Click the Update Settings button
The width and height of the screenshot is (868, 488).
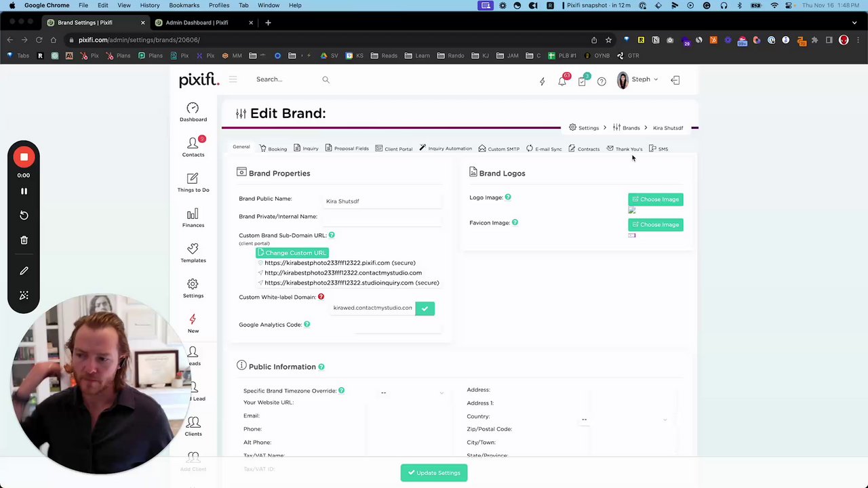[x=434, y=473]
